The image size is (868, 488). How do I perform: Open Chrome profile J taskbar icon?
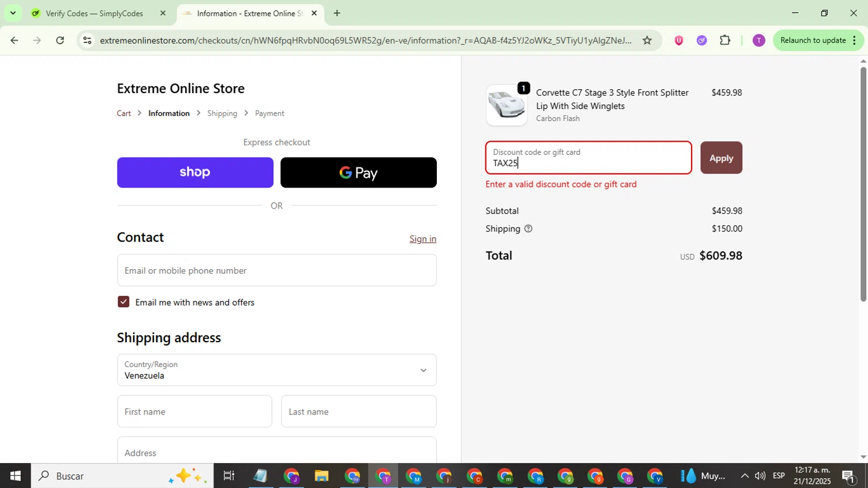click(x=291, y=476)
